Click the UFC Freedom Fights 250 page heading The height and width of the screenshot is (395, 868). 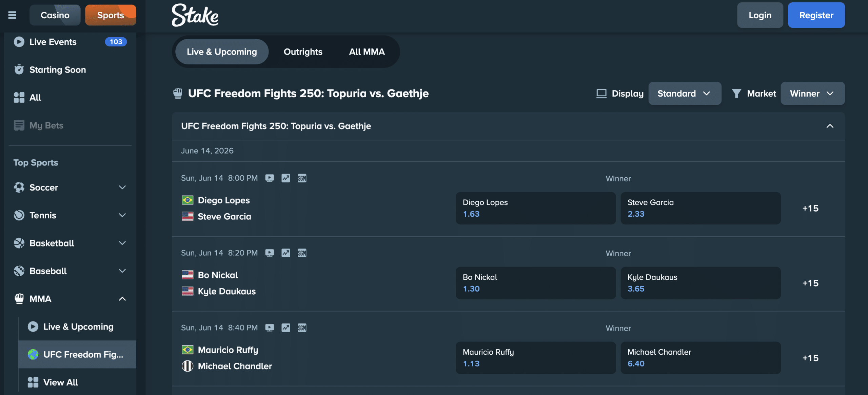[x=308, y=93]
